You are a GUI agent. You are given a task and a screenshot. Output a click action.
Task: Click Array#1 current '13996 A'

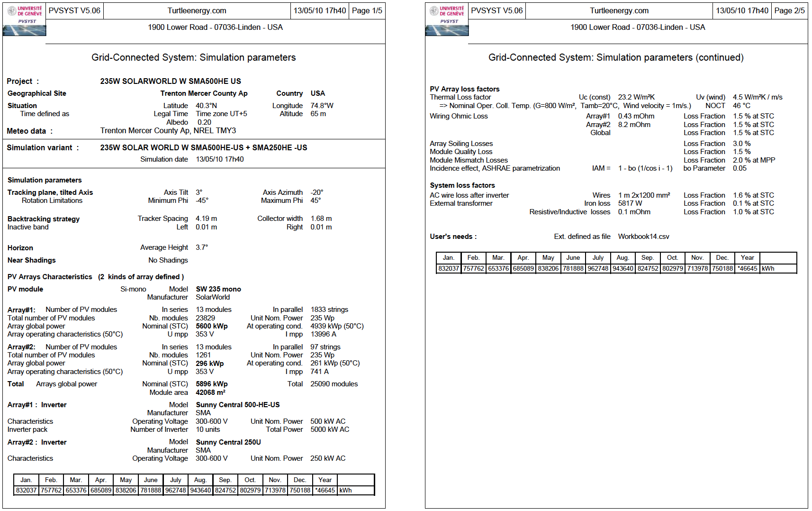[x=323, y=334]
